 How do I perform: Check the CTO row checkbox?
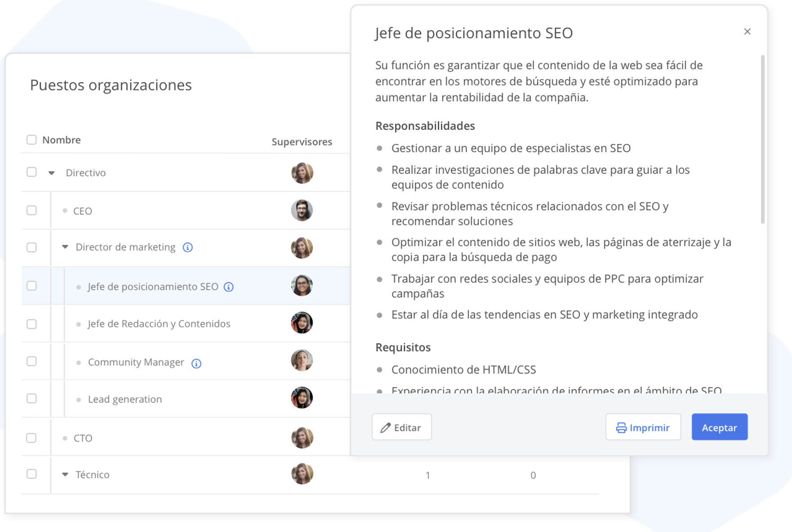pos(31,438)
